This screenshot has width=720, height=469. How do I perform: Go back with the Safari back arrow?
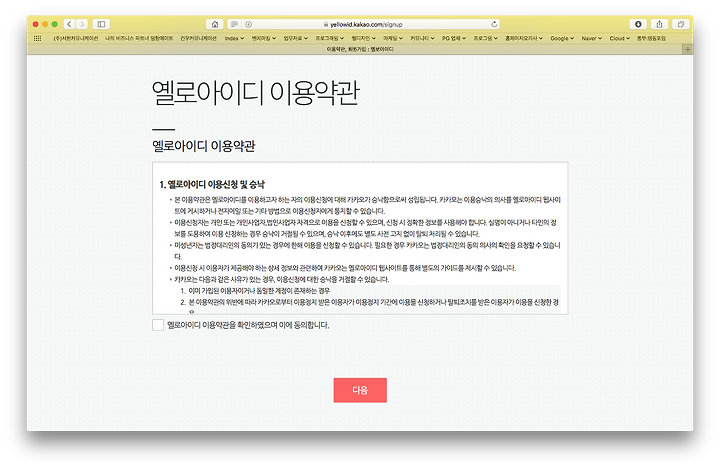click(69, 24)
